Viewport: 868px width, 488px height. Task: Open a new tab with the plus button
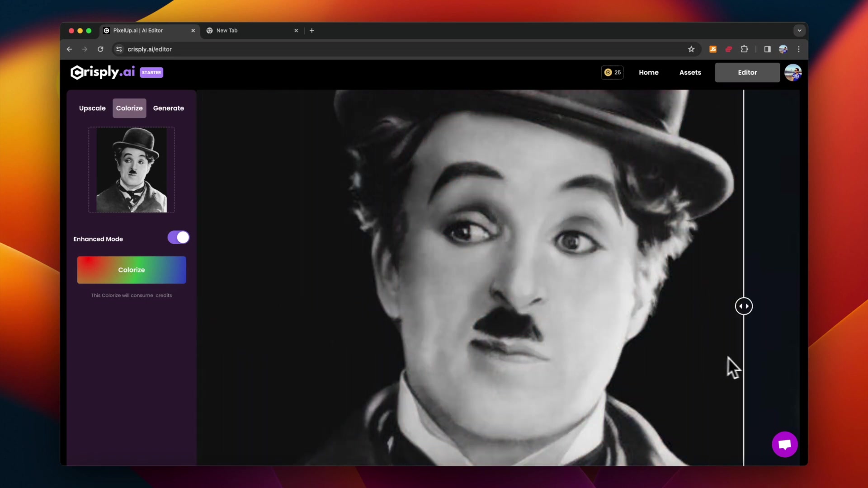point(311,31)
